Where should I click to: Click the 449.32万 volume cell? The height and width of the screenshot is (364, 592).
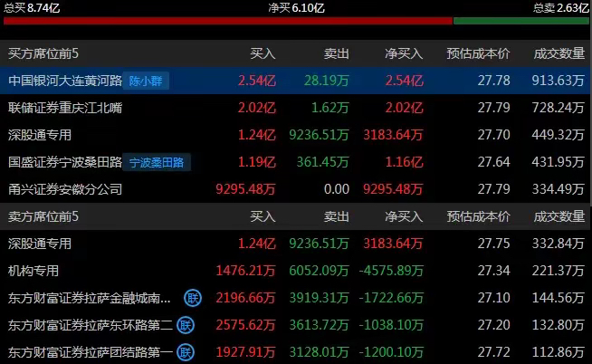(x=558, y=135)
